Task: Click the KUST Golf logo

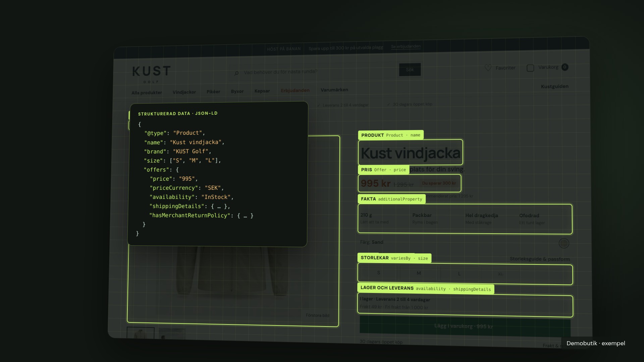Action: (152, 74)
